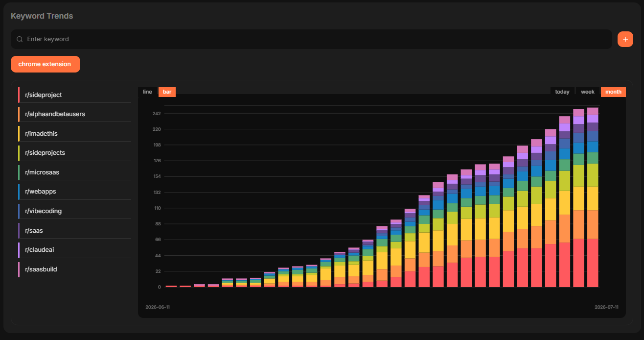Switch chart to bar view
This screenshot has width=644, height=340.
click(167, 92)
